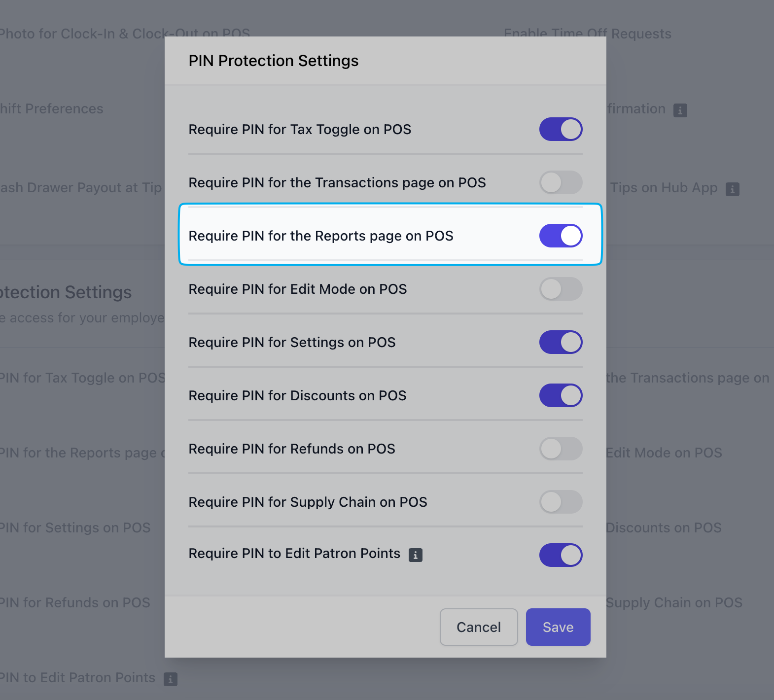Save the PIN protection settings
Viewport: 774px width, 700px height.
[x=558, y=627]
